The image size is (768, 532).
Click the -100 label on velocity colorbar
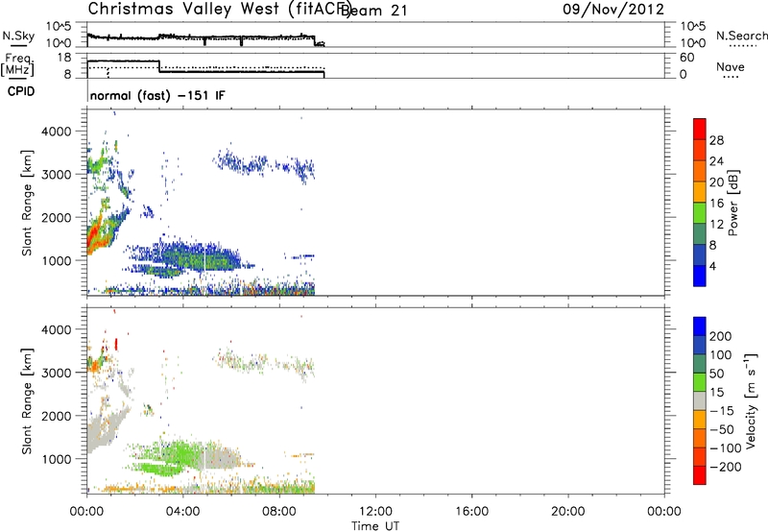pos(725,448)
